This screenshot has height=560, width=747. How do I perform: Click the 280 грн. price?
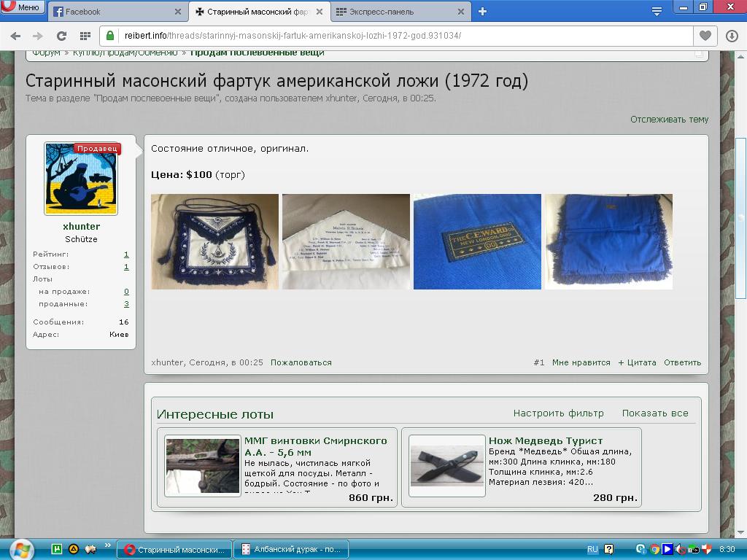pyautogui.click(x=615, y=497)
